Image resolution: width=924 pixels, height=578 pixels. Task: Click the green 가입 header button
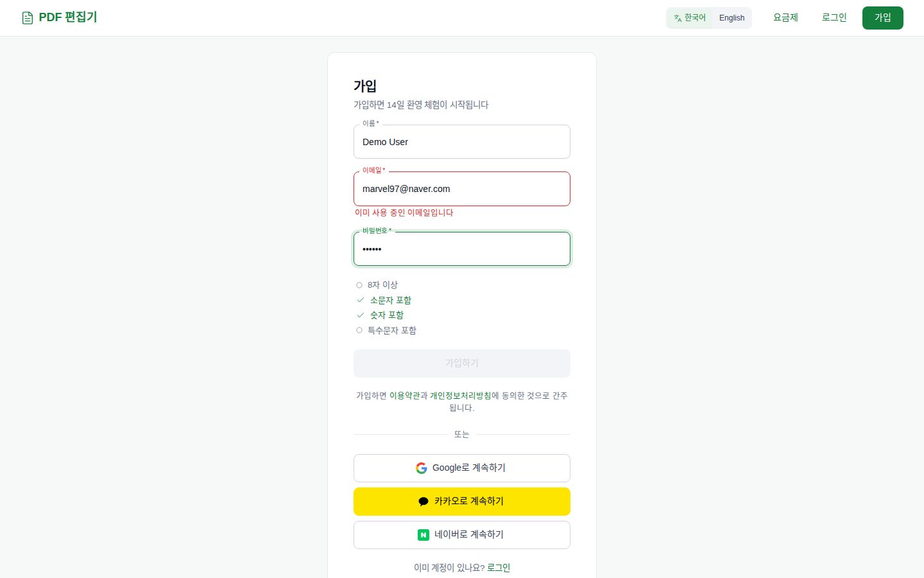(x=883, y=18)
